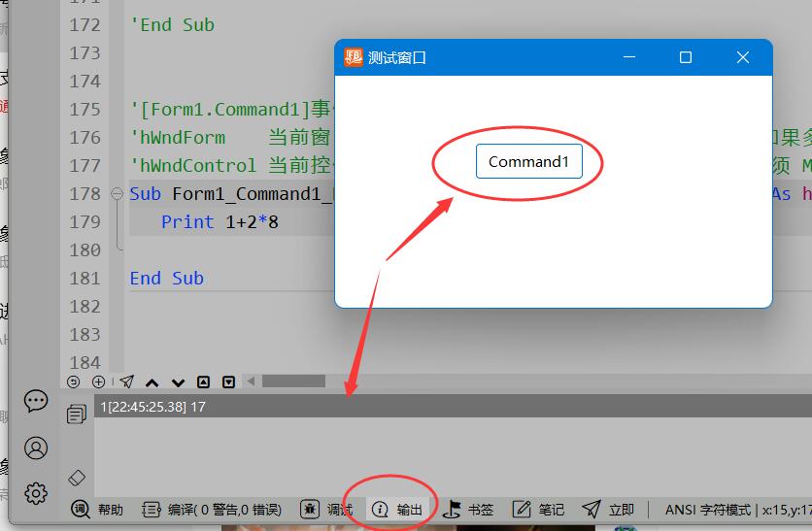Switch to the 输出 (Output) tab
This screenshot has height=531, width=812.
(x=398, y=510)
